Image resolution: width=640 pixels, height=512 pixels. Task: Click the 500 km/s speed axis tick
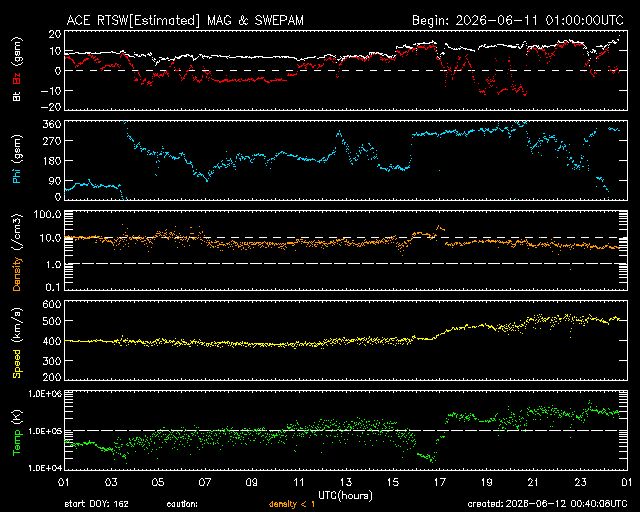pos(53,321)
